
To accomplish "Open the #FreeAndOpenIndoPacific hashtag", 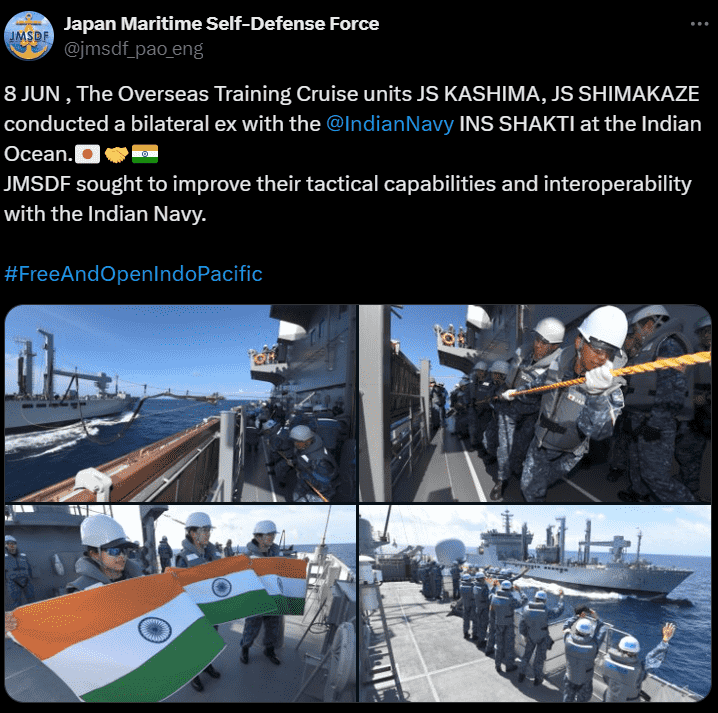I will coord(133,273).
